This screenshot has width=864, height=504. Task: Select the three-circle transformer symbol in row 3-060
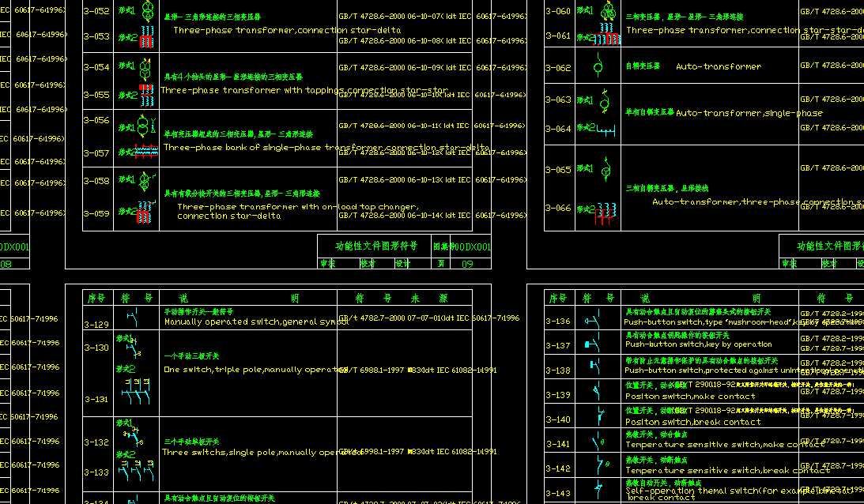point(608,10)
